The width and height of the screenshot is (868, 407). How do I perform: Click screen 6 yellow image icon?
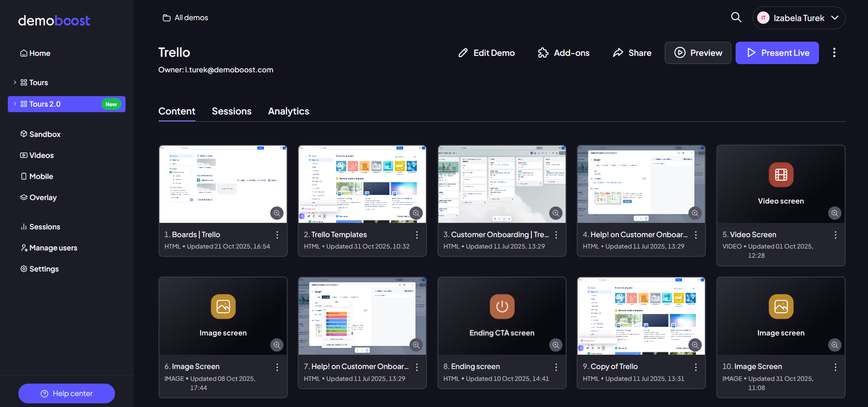click(x=223, y=306)
